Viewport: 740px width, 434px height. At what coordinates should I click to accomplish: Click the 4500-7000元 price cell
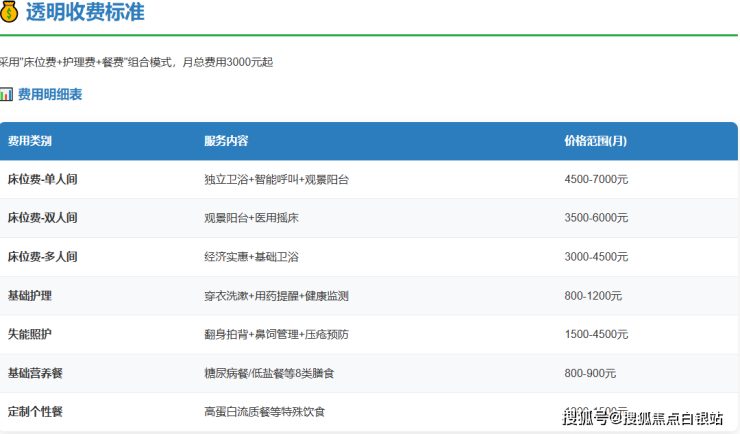click(596, 180)
